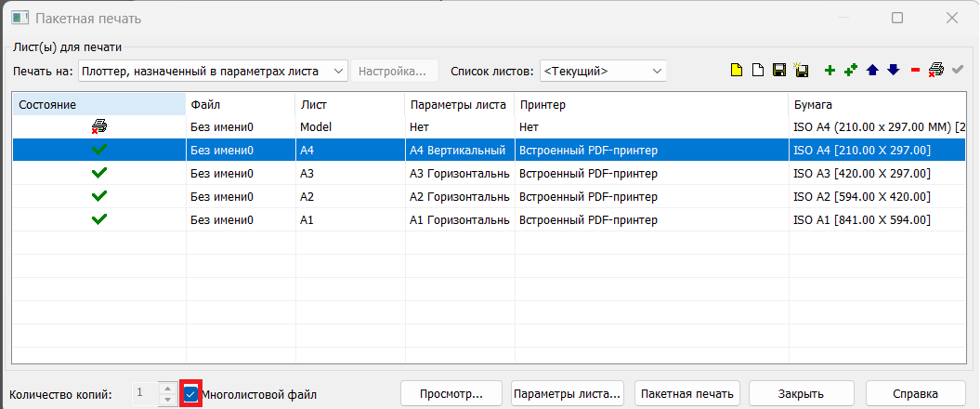Screen dimensions: 980x409
Task: Click the double green plus icon
Action: click(851, 71)
